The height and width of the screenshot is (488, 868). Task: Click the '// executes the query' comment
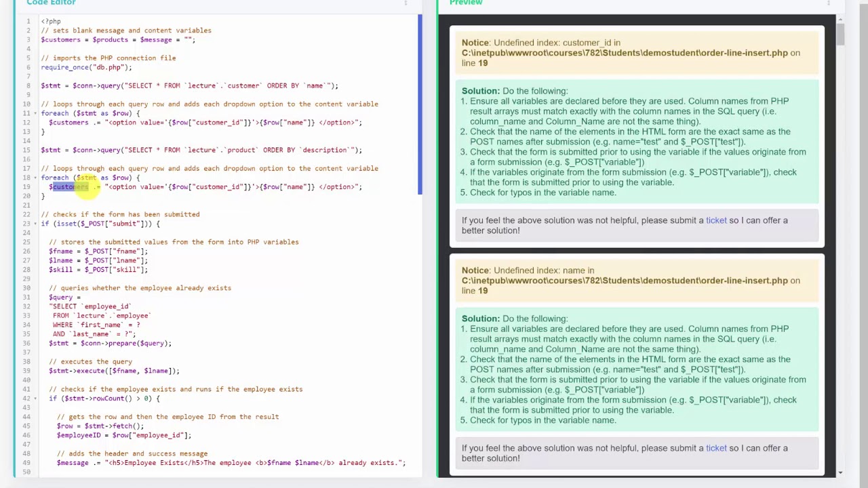[90, 362]
